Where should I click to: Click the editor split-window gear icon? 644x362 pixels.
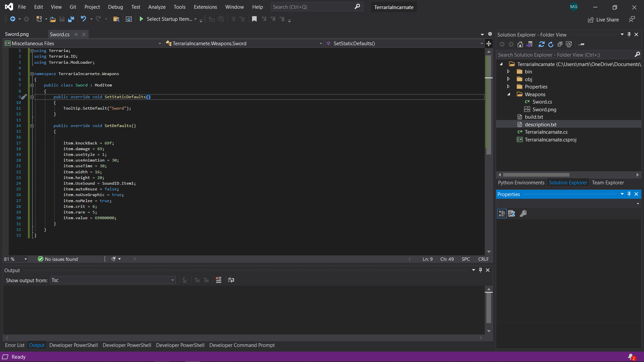click(490, 34)
